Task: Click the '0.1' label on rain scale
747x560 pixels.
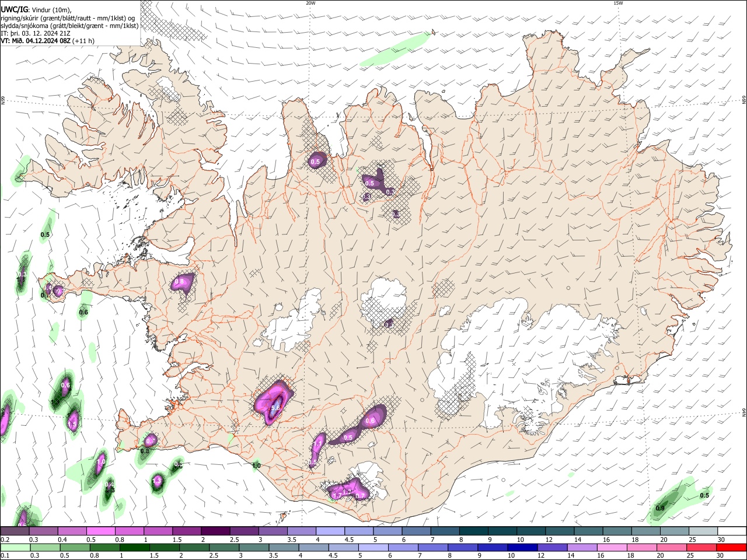Action: point(4,555)
